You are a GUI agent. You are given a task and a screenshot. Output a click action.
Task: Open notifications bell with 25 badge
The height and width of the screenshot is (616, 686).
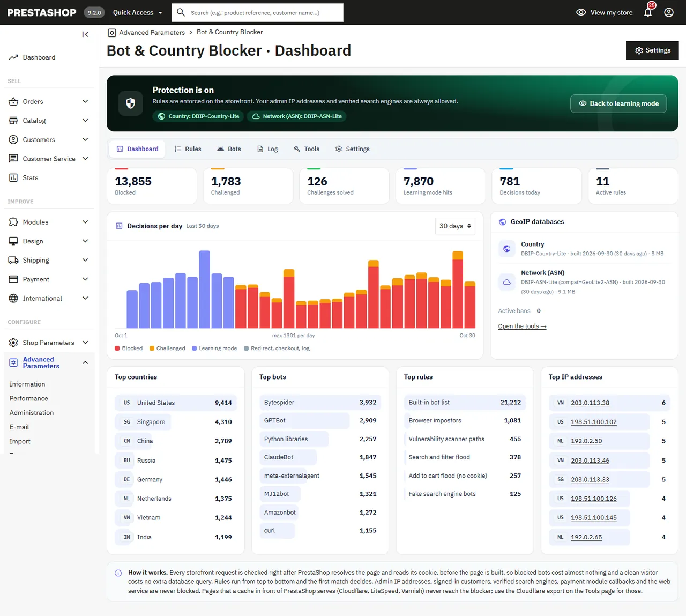[648, 11]
